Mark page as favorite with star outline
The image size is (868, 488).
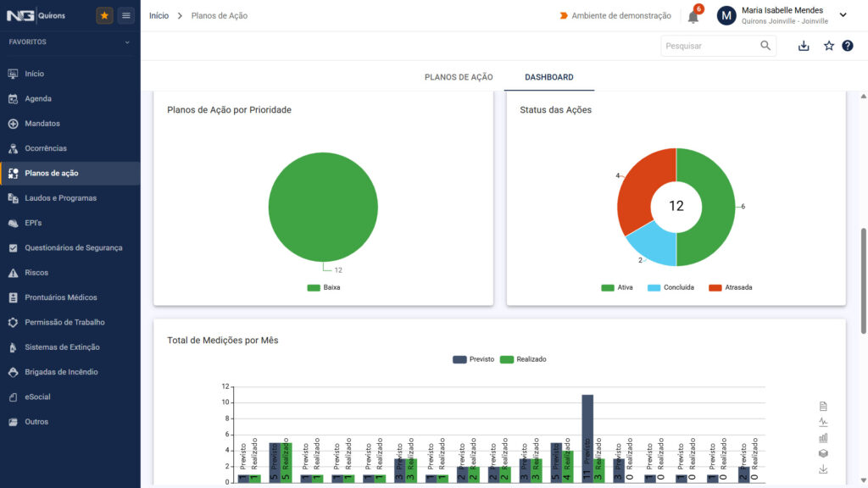[x=829, y=46]
